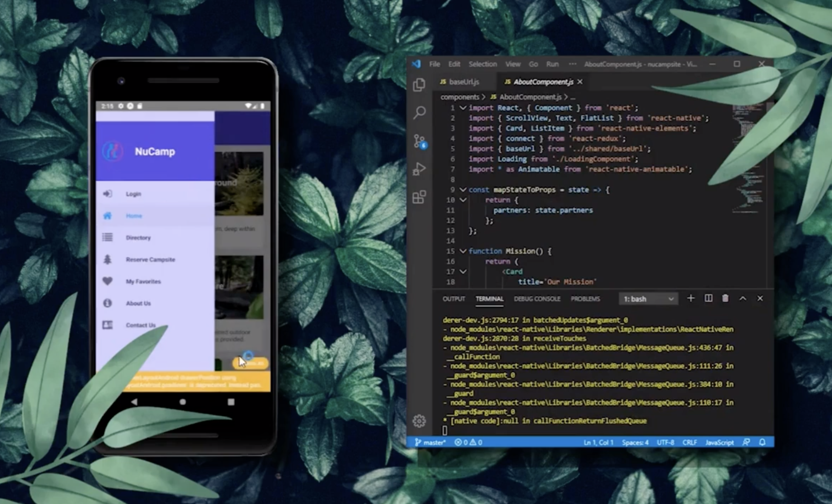Change file encoding via UTF-8
The height and width of the screenshot is (504, 832).
click(x=665, y=442)
